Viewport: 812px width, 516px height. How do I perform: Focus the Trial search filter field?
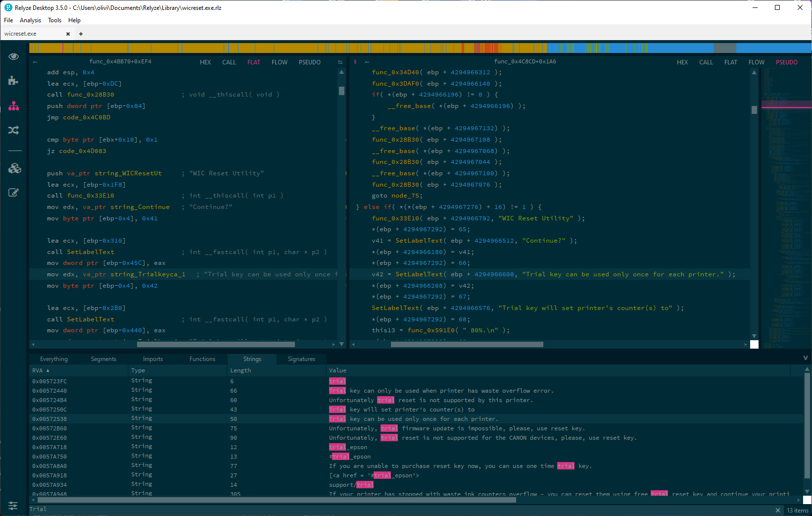(400, 510)
